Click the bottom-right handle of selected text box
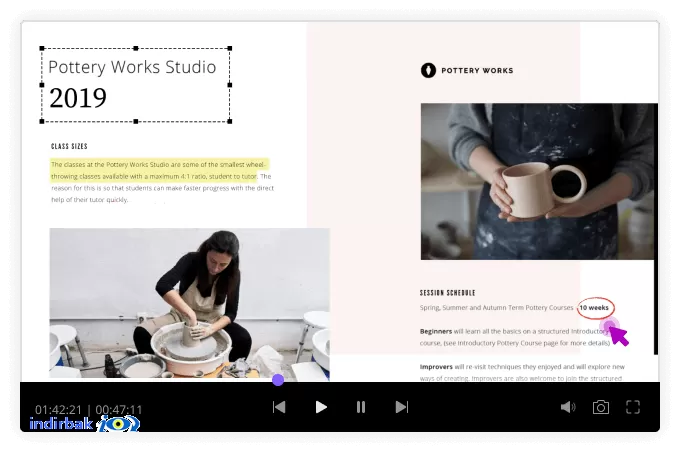Viewport: 680px width, 452px height. (230, 121)
